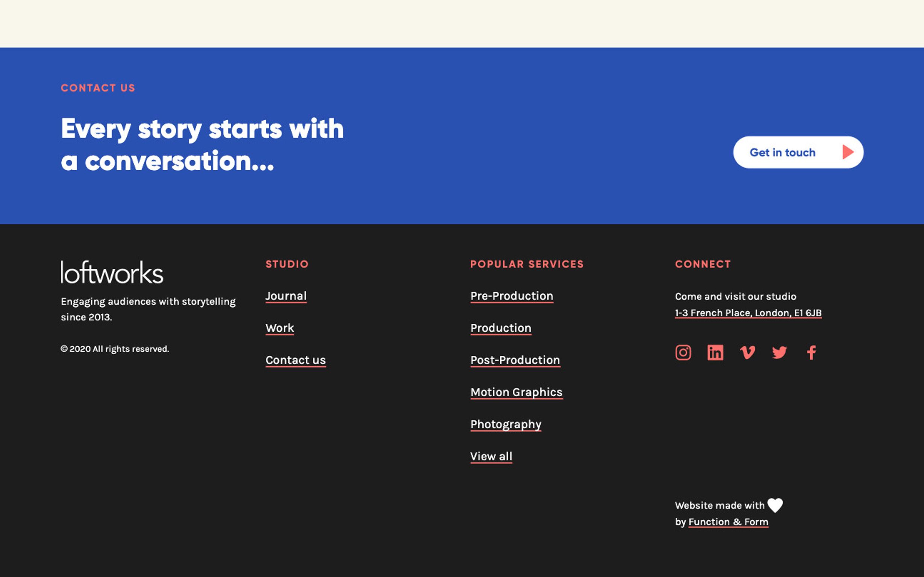Image resolution: width=924 pixels, height=577 pixels.
Task: Visit the Motion Graphics link
Action: tap(516, 392)
